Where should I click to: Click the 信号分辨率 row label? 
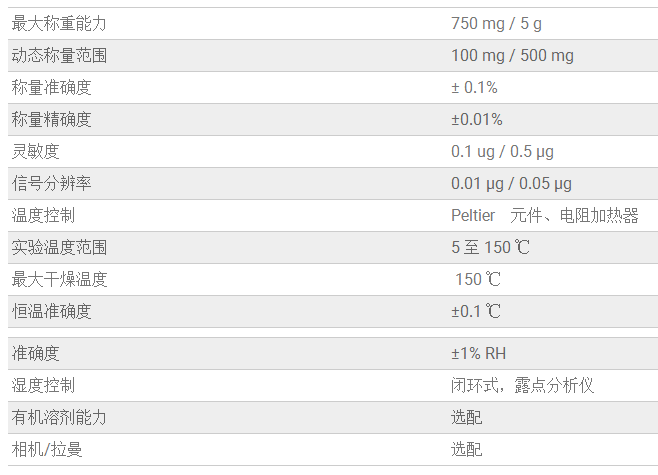[x=51, y=183]
